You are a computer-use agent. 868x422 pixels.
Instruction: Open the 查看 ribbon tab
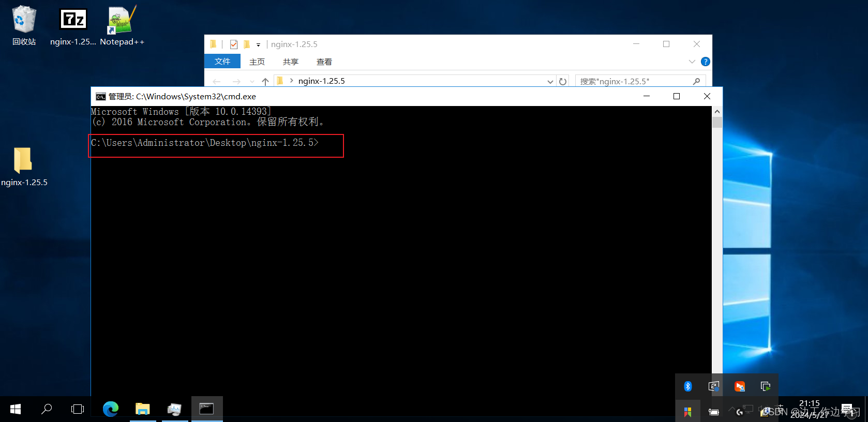click(324, 62)
